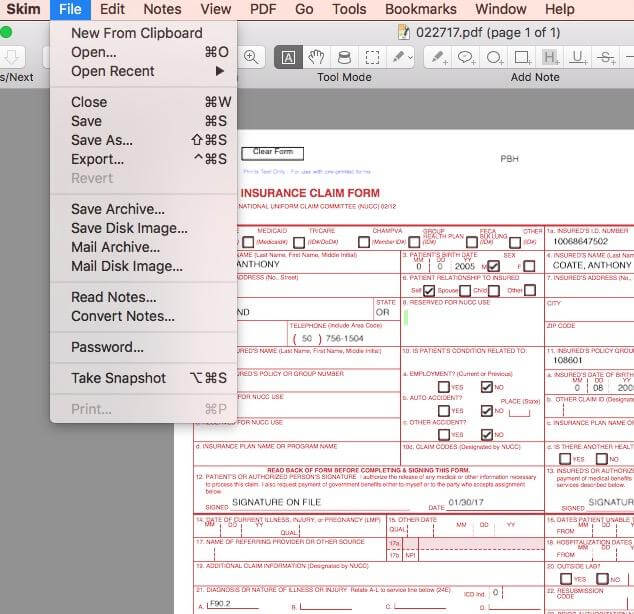Select the dashed rectangle Selection tool
634x614 pixels.
(x=372, y=57)
